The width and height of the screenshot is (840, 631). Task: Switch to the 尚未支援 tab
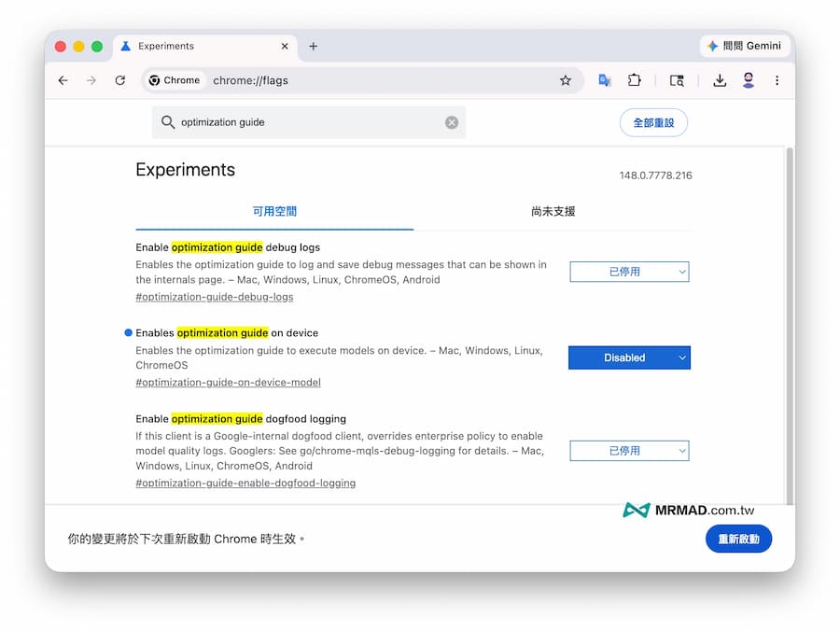click(553, 212)
